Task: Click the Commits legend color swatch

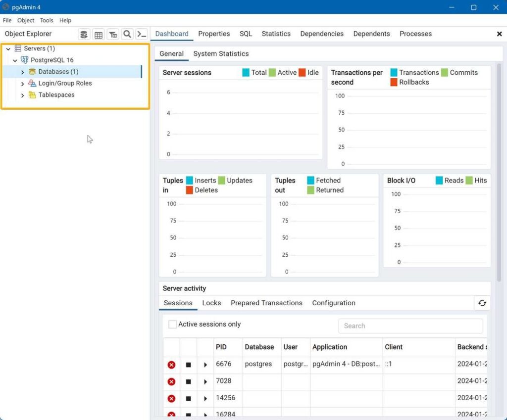Action: point(445,73)
